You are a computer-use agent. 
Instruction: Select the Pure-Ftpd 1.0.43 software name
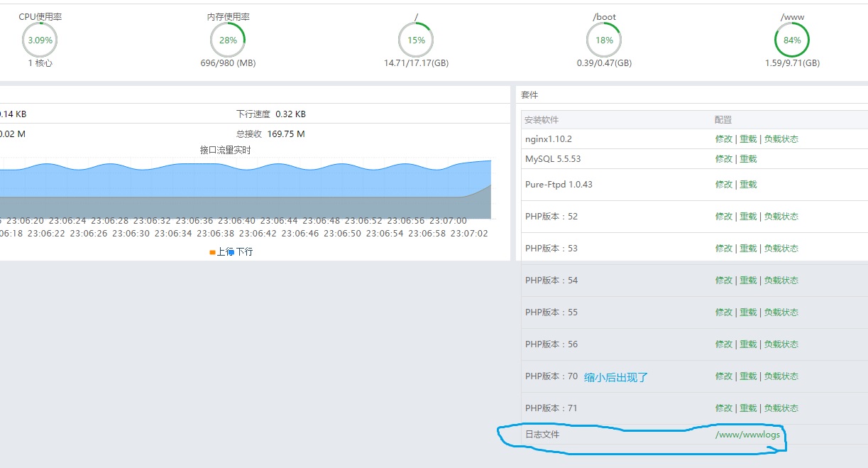point(559,185)
